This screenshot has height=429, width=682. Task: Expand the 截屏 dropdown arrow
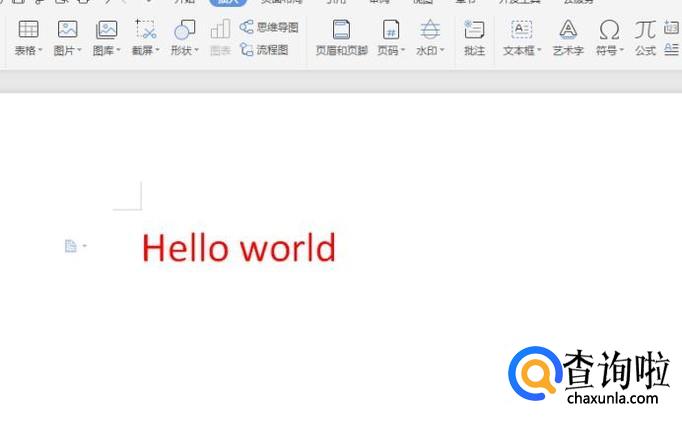157,50
